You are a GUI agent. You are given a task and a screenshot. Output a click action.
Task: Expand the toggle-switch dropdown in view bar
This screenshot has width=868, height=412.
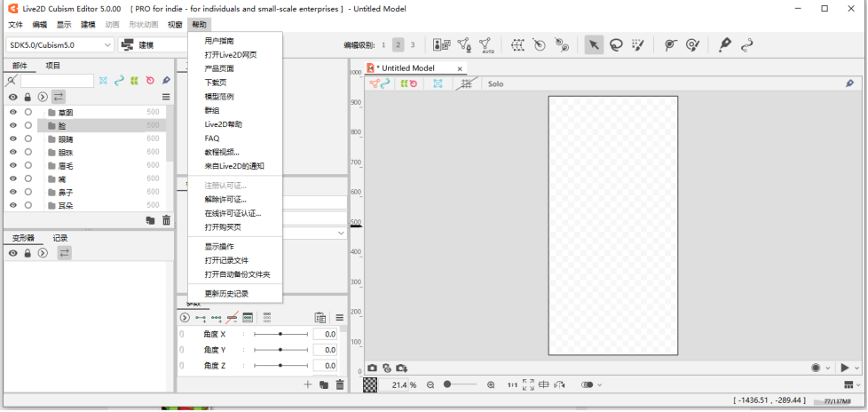point(599,384)
